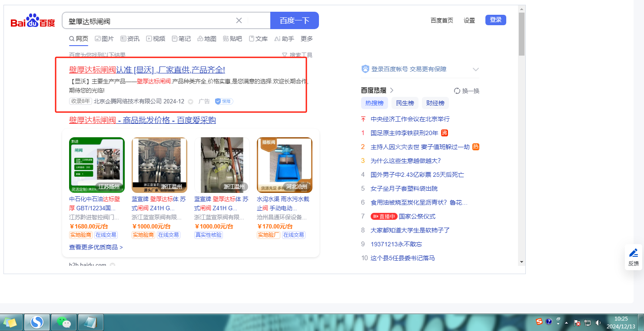This screenshot has height=331, width=644.
Task: Click the 实地验厂 tag
Action: (x=269, y=235)
